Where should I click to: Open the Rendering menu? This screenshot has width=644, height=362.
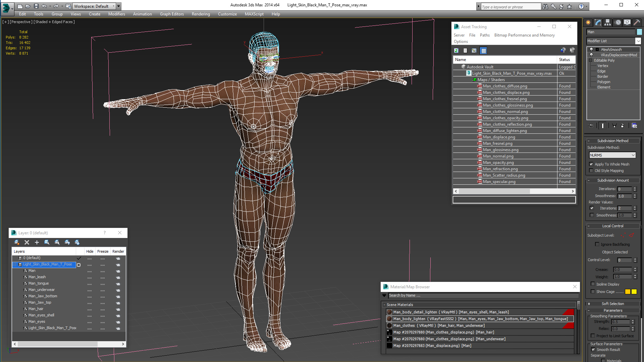click(201, 14)
